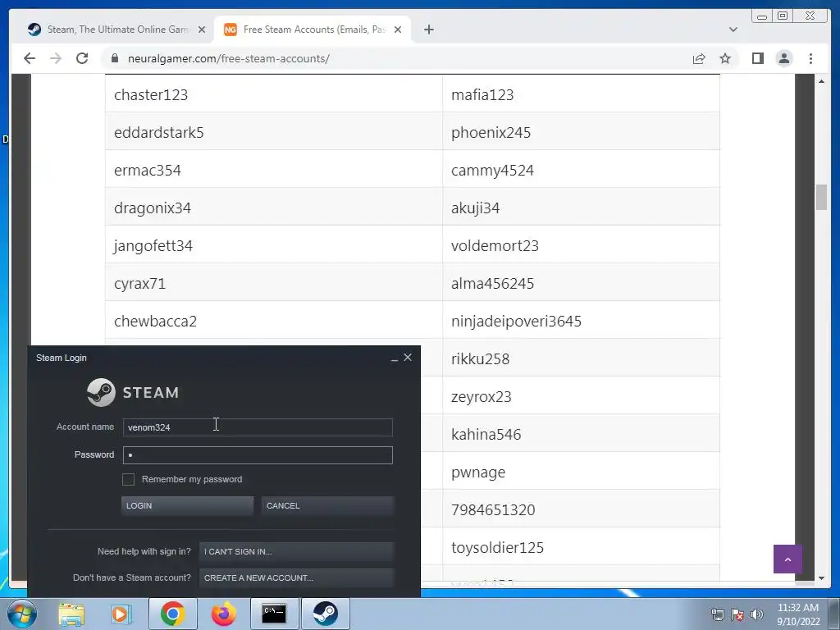
Task: Select password cammy4524
Action: [492, 171]
